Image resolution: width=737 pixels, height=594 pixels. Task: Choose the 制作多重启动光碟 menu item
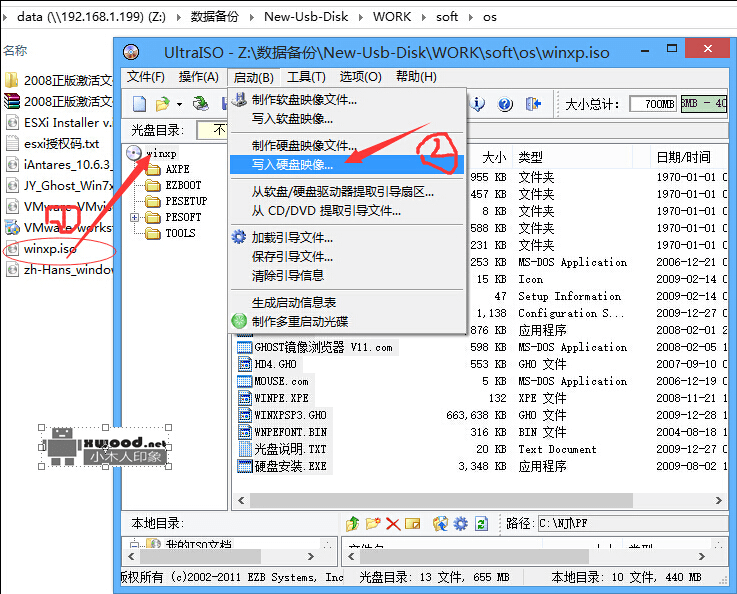coord(300,321)
